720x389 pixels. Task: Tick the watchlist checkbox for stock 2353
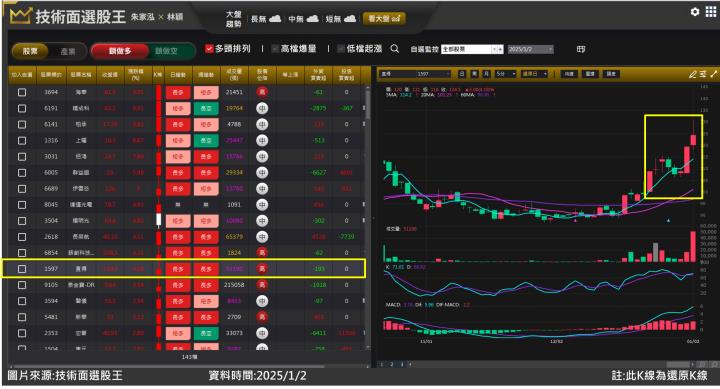click(22, 333)
